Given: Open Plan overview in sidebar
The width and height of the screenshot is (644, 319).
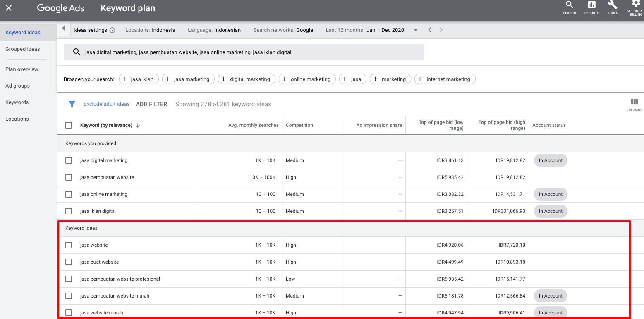Looking at the screenshot, I should tap(22, 69).
